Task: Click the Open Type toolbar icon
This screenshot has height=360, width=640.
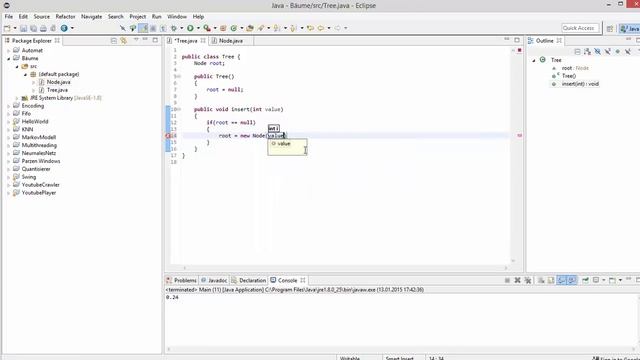Action: click(250, 28)
